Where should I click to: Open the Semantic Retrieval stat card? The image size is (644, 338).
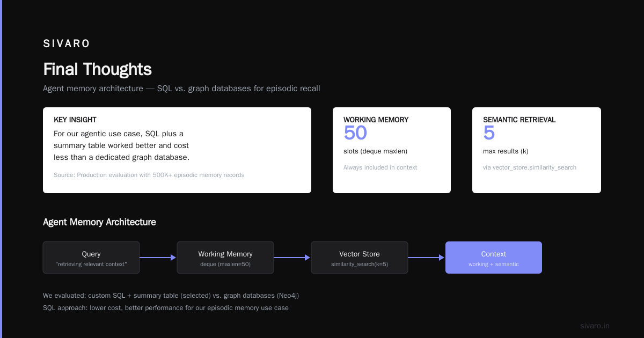[537, 150]
